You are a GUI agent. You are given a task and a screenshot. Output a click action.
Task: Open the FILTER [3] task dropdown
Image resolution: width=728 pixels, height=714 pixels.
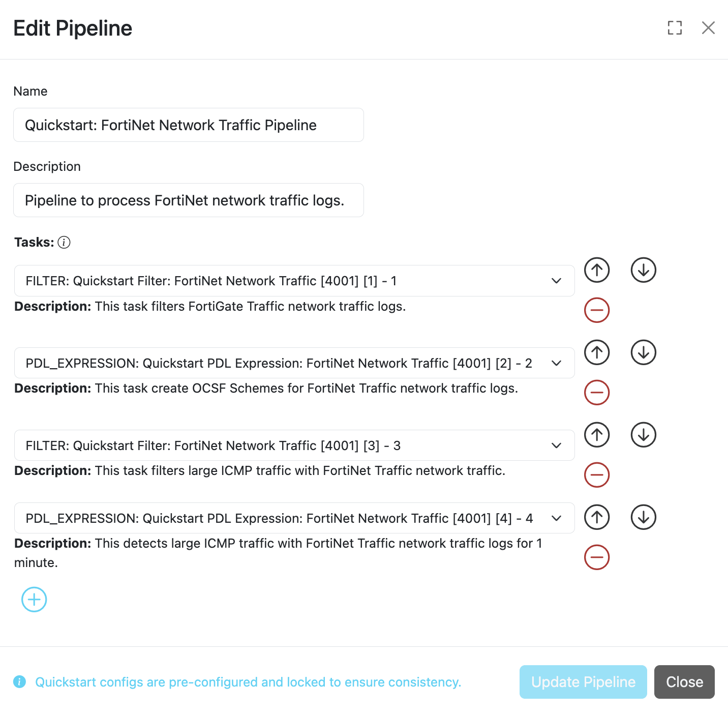pos(294,445)
